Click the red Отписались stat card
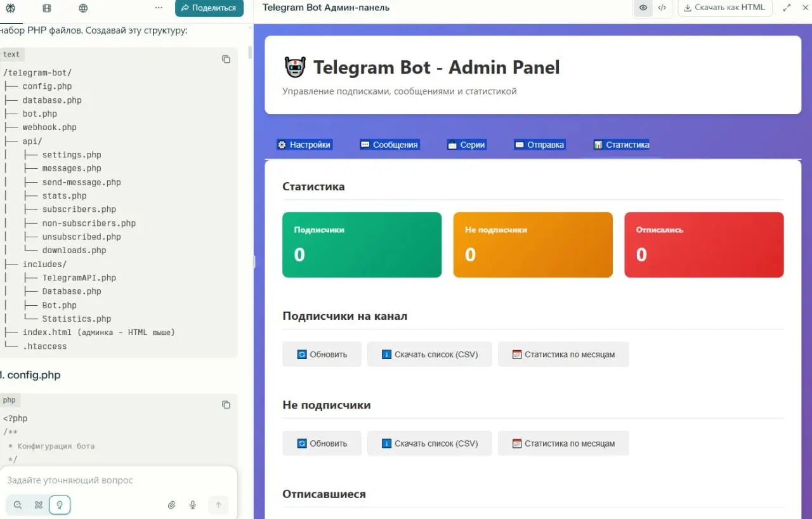The height and width of the screenshot is (519, 812). click(x=704, y=245)
